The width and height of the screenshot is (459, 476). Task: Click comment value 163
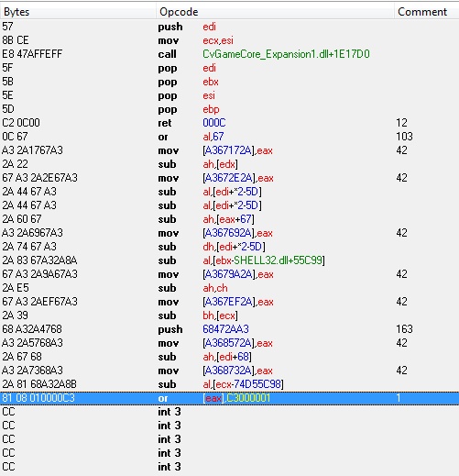pyautogui.click(x=404, y=329)
